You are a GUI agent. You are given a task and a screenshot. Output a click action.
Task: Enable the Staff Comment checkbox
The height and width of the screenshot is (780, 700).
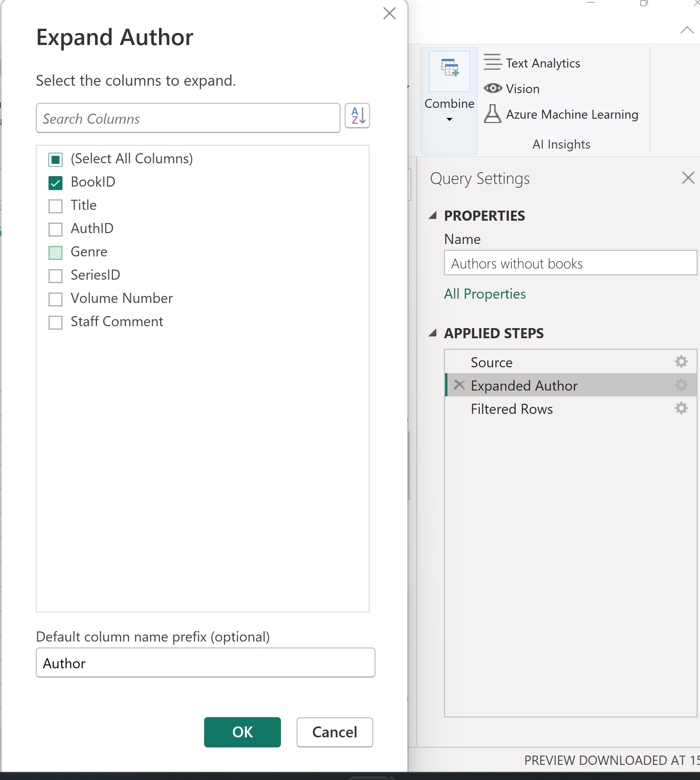coord(55,322)
